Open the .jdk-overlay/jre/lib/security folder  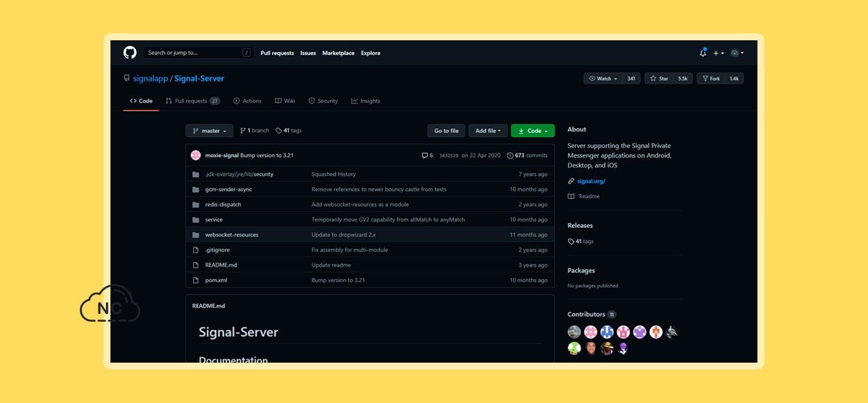click(x=239, y=174)
